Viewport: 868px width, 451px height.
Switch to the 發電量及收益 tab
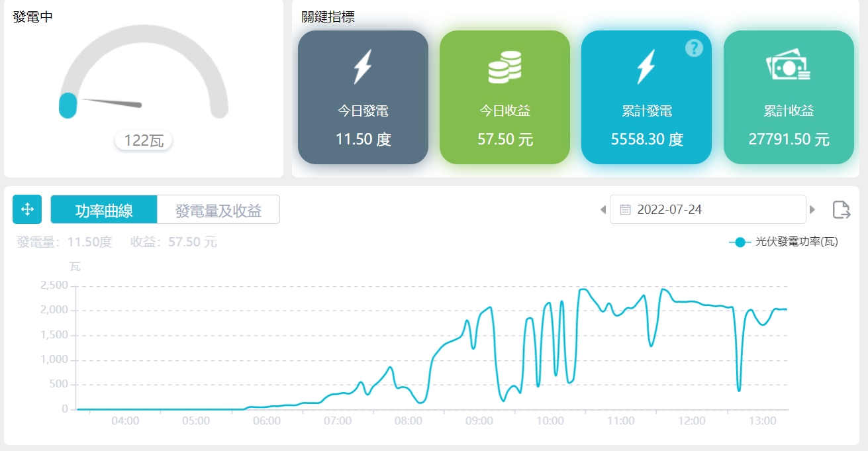pyautogui.click(x=218, y=211)
